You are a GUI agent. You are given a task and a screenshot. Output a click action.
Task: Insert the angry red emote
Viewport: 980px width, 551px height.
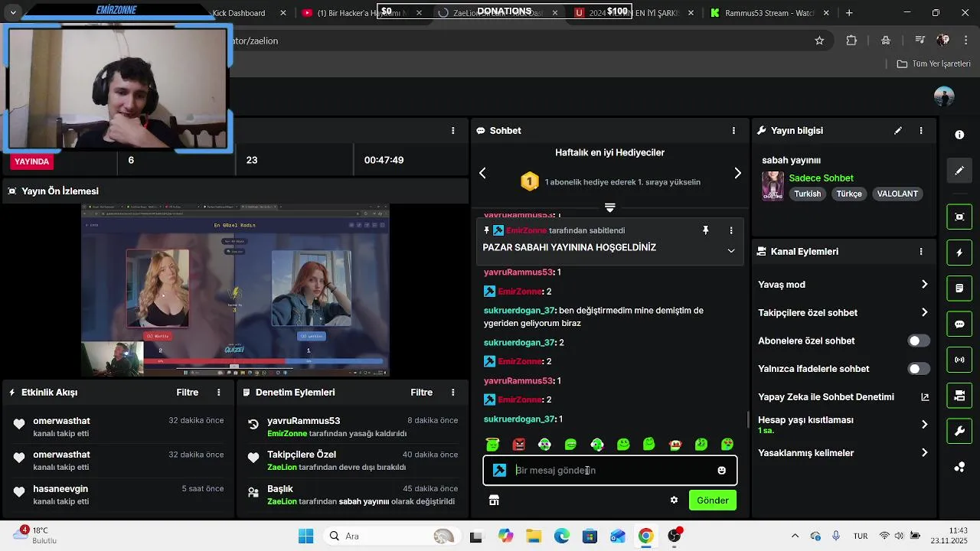click(518, 445)
